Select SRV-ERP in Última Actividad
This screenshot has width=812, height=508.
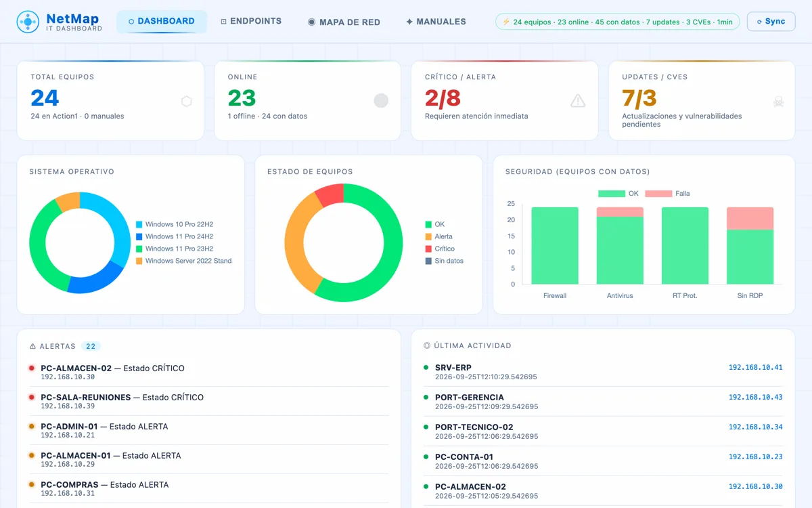[603, 372]
